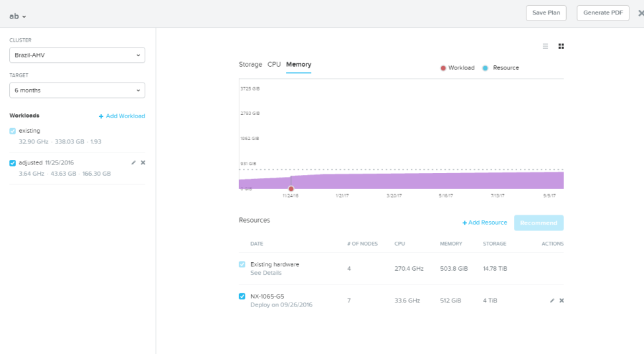This screenshot has height=354, width=644.
Task: Open See Details for existing hardware
Action: [266, 273]
